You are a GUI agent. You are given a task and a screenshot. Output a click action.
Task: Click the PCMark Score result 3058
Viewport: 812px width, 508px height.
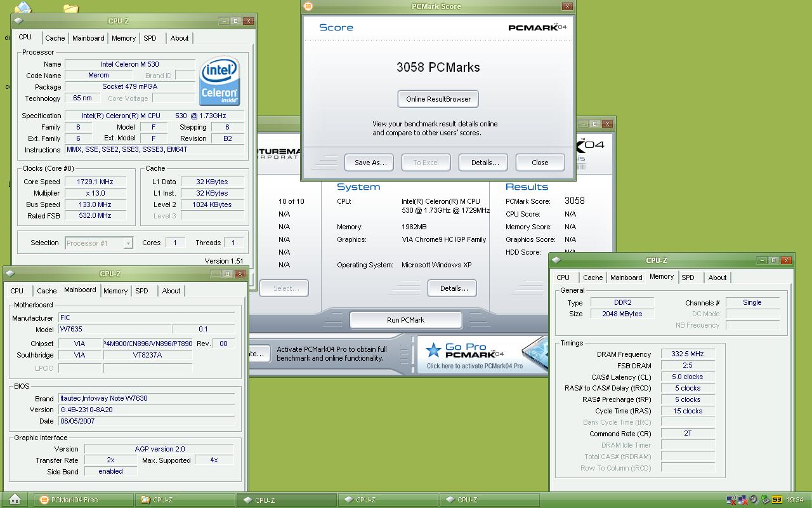575,201
